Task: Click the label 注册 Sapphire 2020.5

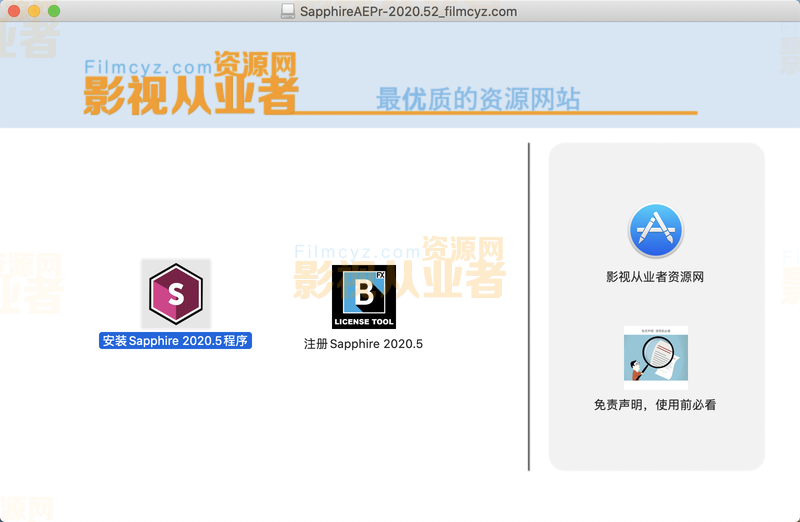Action: click(x=363, y=344)
